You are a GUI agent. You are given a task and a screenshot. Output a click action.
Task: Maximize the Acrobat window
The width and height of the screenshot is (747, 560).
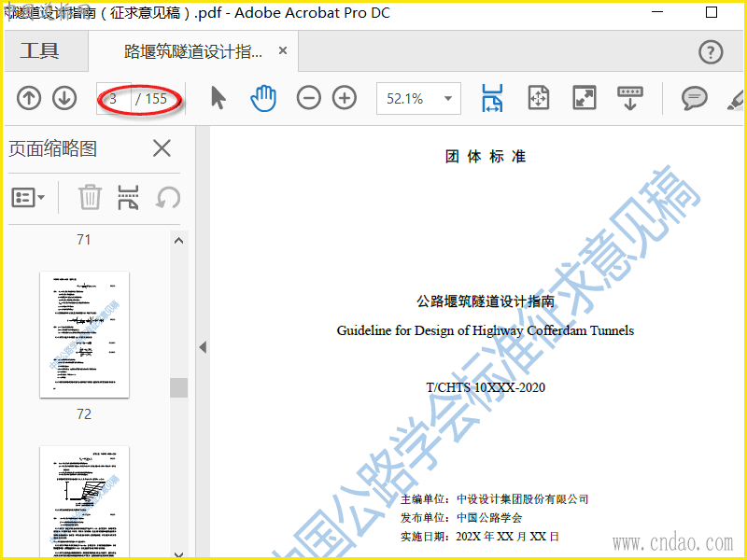click(712, 12)
